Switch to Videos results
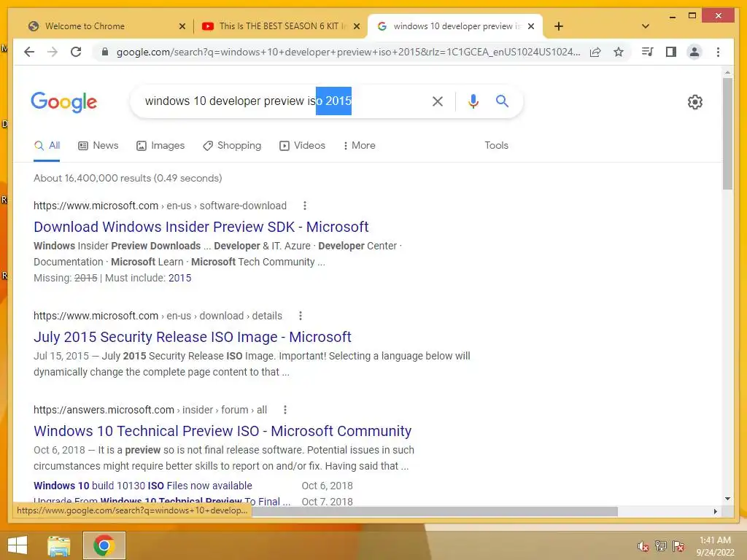This screenshot has width=747, height=560. pos(303,146)
